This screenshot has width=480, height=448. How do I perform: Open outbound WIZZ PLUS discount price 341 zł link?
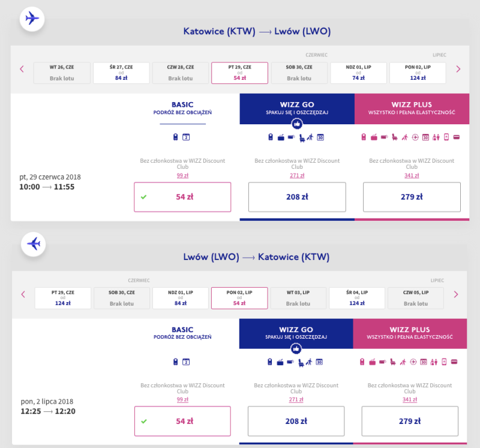coord(412,175)
